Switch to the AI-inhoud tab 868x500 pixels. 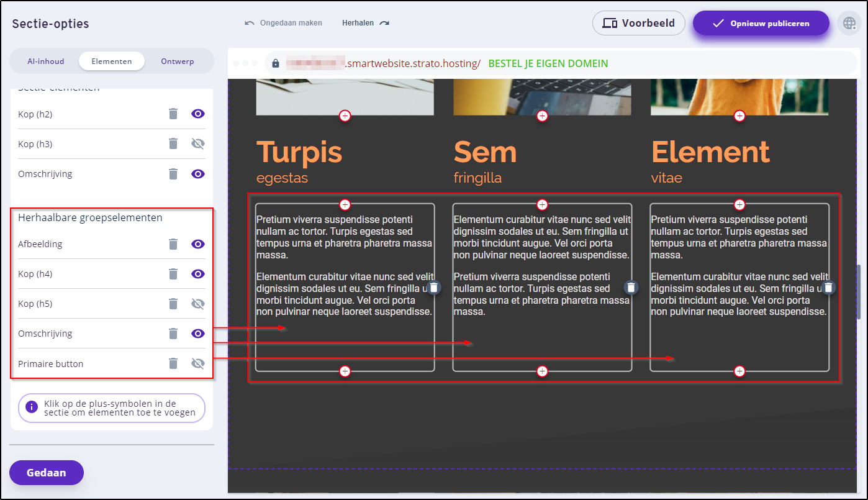(x=45, y=61)
